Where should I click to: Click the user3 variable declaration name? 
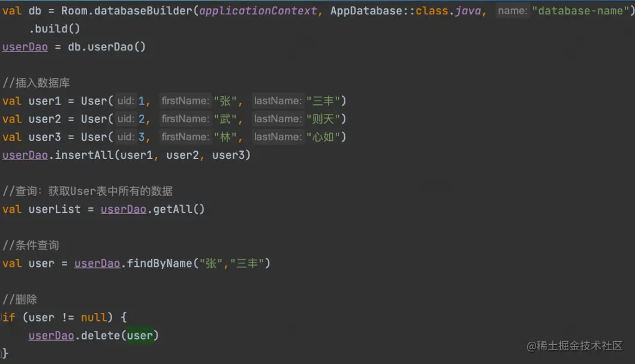pos(44,137)
